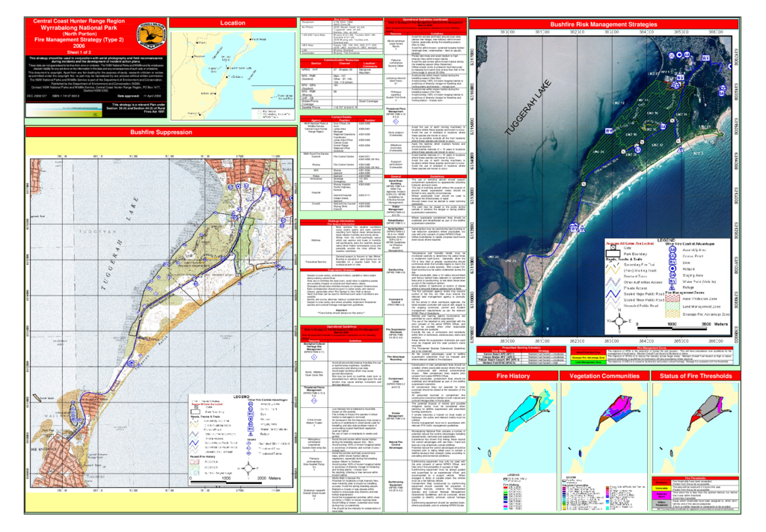Click scale bar on Bushfire Suppression map

[226, 483]
